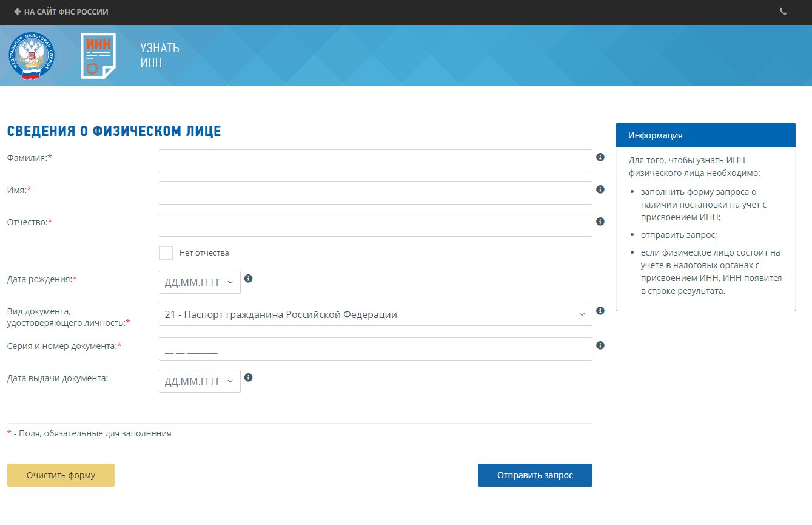Click info icon near Дата выдачи документа
The image size is (812, 525).
[248, 378]
